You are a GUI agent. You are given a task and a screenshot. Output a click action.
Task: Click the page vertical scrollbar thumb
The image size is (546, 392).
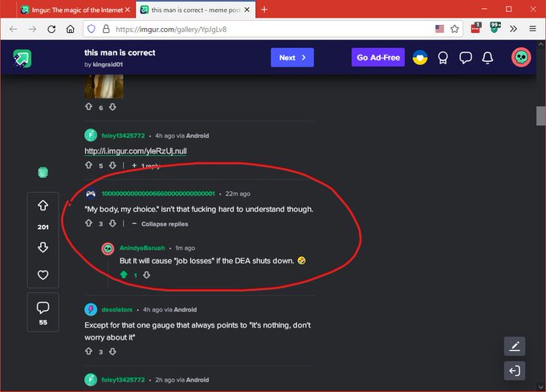point(540,116)
